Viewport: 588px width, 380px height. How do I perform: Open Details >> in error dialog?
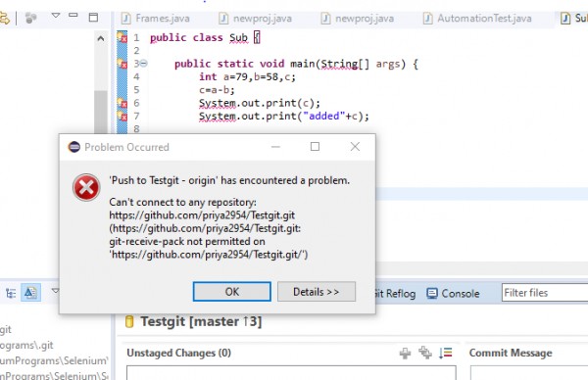pos(317,292)
